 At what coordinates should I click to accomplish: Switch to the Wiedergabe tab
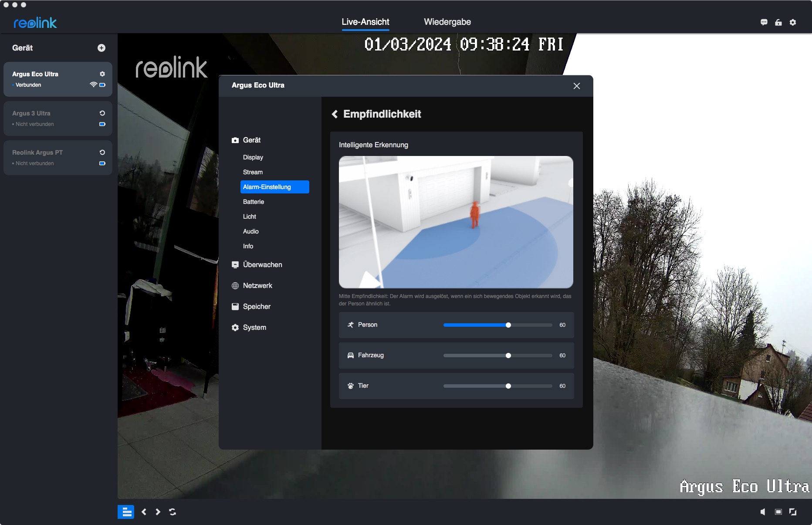pos(447,22)
